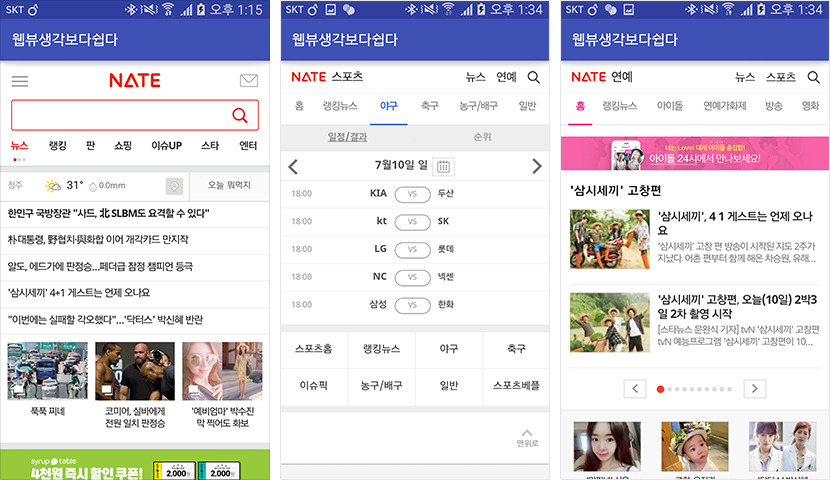
Task: Open the headline about 한민구 국방장관
Action: pyautogui.click(x=109, y=213)
